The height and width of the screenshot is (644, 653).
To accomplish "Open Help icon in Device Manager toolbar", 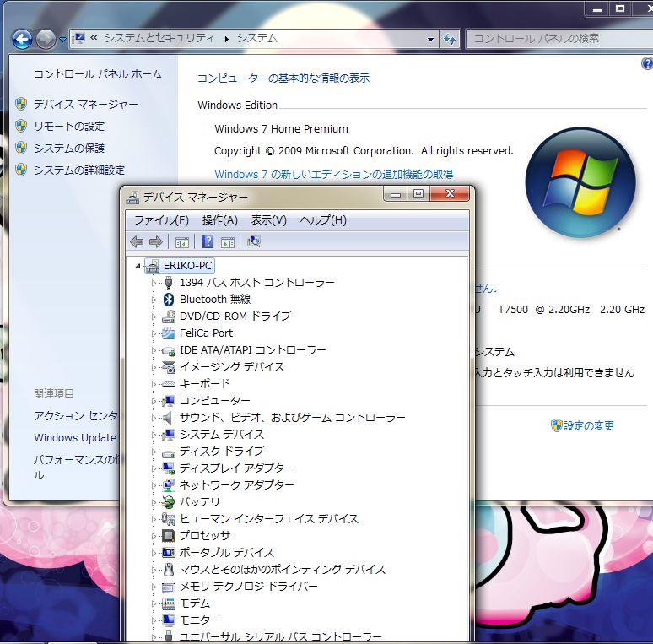I will pos(208,241).
